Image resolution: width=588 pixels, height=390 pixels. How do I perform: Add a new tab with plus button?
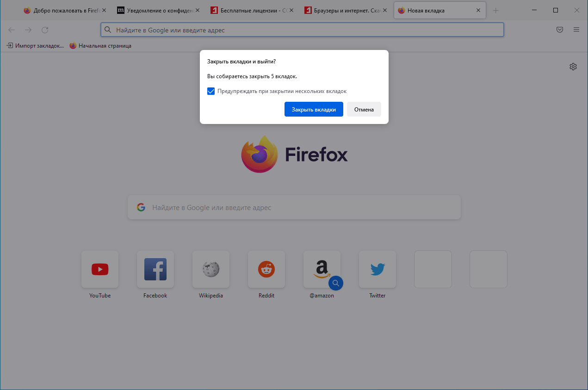click(x=496, y=11)
